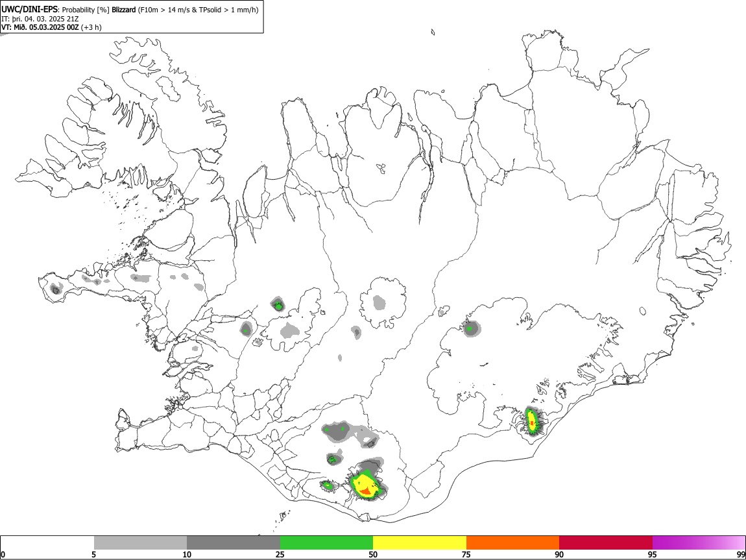The image size is (746, 560).
Task: Click the small green spot on the central-east glacier
Action: tap(470, 328)
